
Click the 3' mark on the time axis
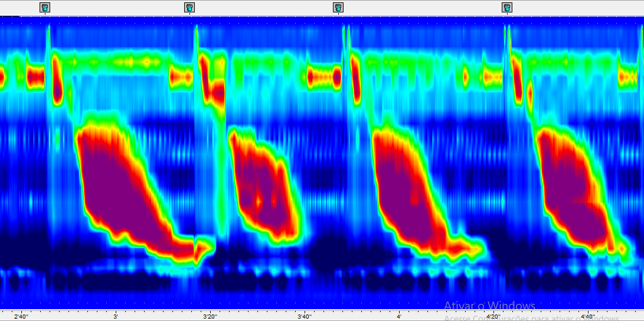coord(116,316)
